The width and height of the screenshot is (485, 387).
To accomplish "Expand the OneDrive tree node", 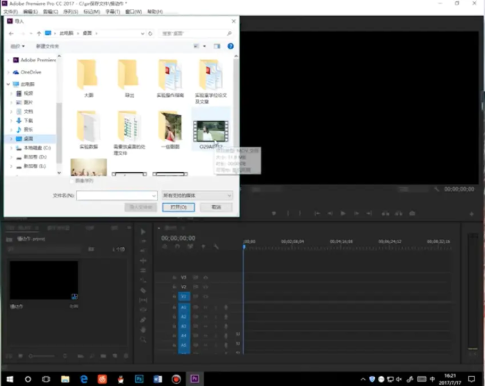I will click(9, 72).
